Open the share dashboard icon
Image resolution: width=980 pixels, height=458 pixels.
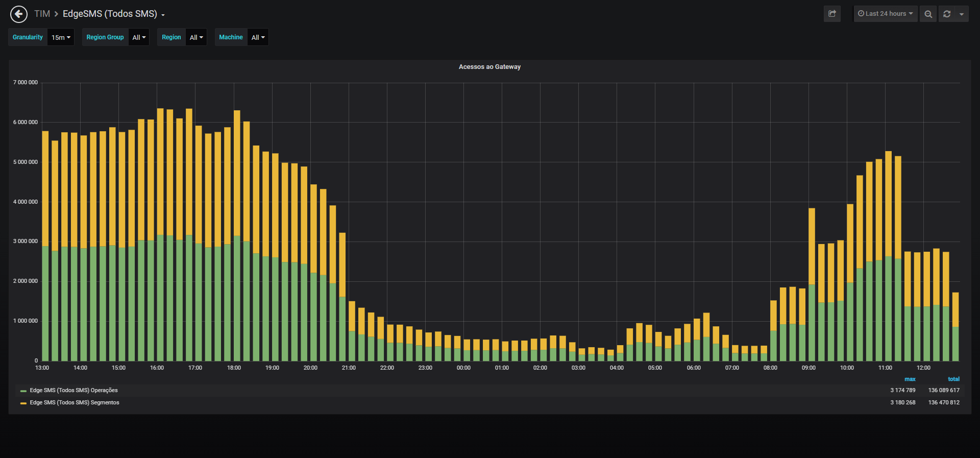[x=832, y=14]
